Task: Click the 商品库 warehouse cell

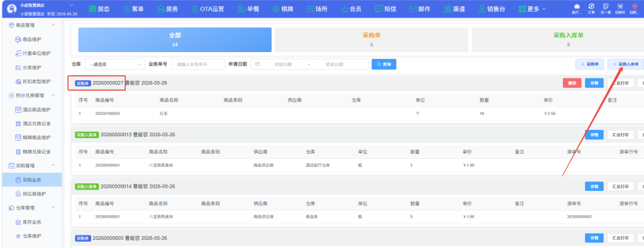Action: point(312,217)
